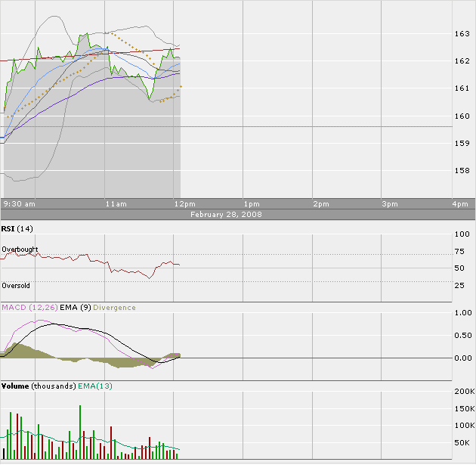
Task: Click the 163 price axis label
Action: [x=462, y=34]
